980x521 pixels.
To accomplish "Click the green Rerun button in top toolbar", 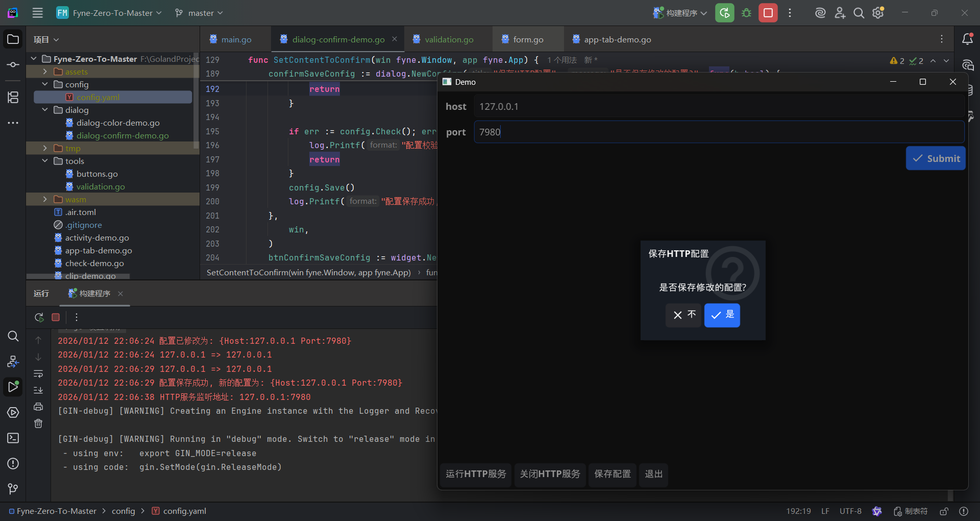I will point(724,13).
